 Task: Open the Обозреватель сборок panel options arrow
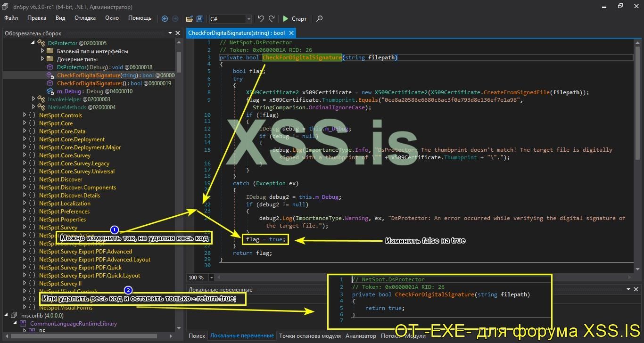pyautogui.click(x=170, y=33)
